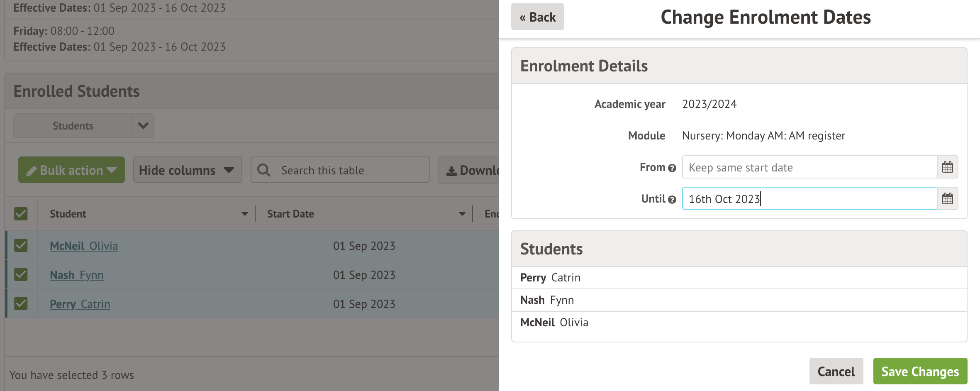The width and height of the screenshot is (980, 391).
Task: Open the Bulk action dropdown
Action: point(71,170)
